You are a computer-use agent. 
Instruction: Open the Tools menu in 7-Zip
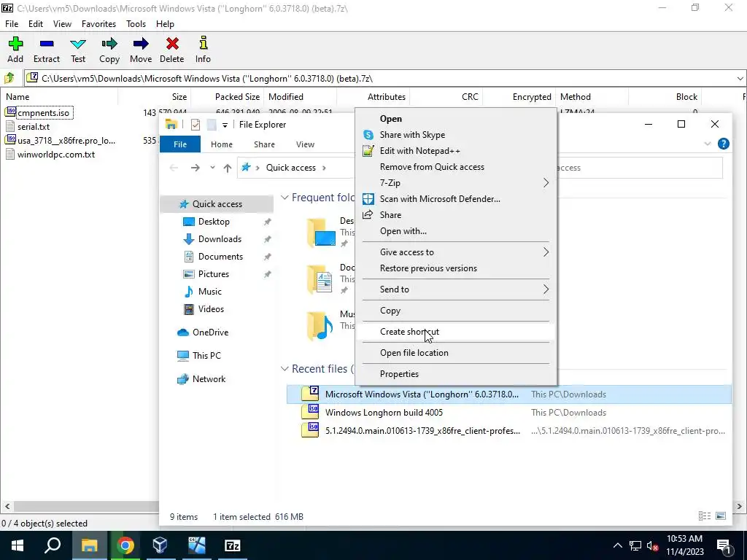(x=136, y=24)
